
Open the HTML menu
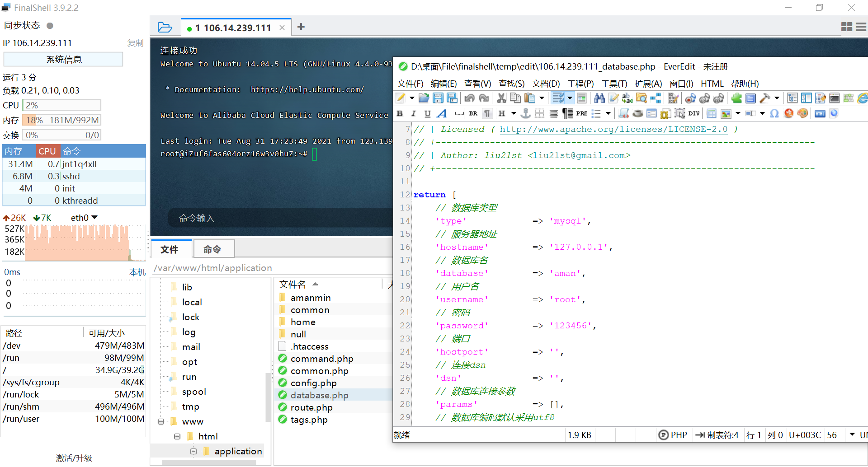712,84
